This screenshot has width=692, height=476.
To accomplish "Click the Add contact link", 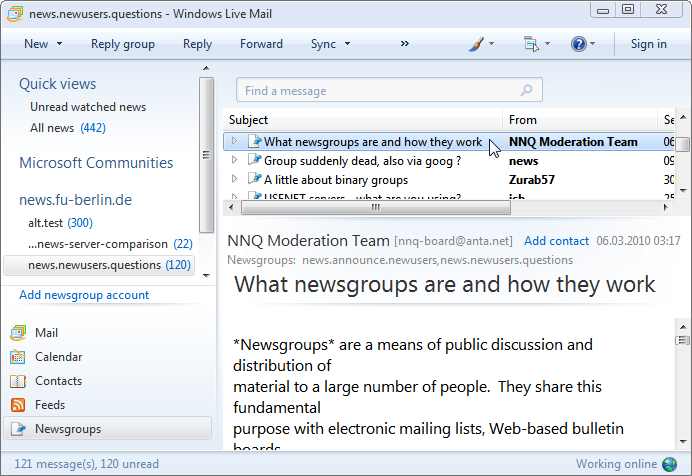I will (x=556, y=241).
